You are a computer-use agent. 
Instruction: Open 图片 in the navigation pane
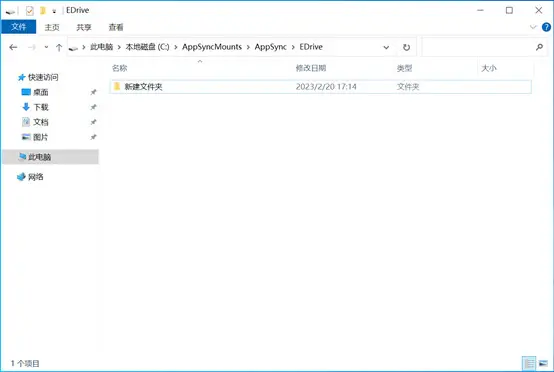[x=40, y=137]
